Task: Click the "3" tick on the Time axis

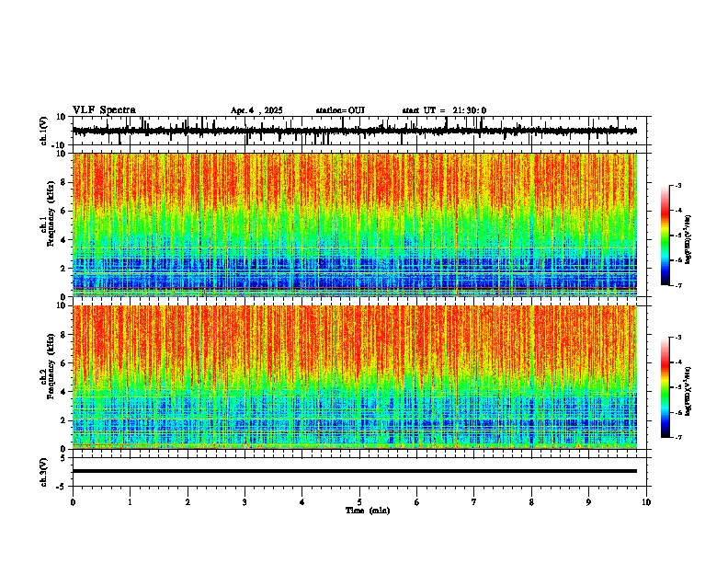Action: [x=245, y=502]
